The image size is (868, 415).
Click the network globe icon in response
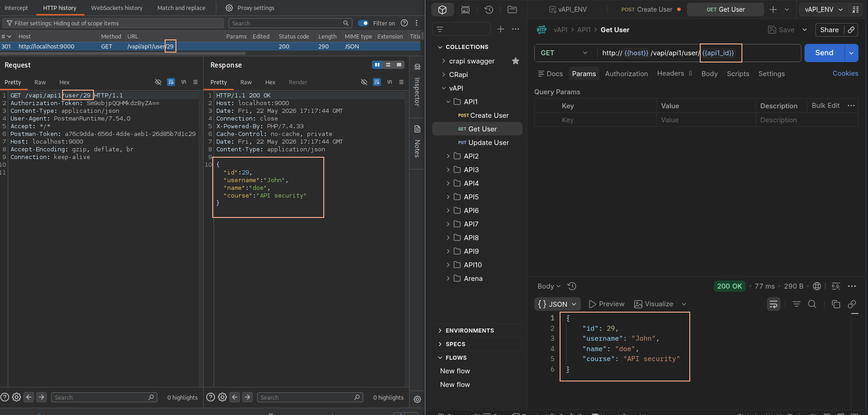click(817, 286)
